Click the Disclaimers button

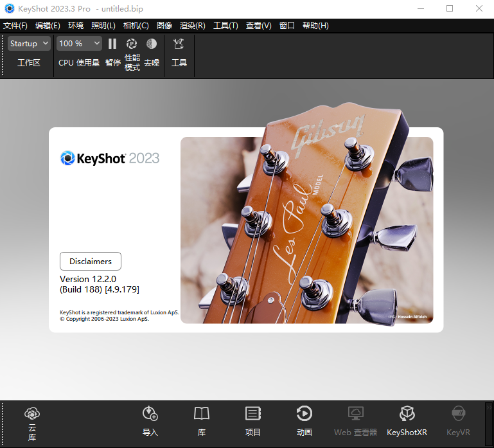pyautogui.click(x=91, y=262)
